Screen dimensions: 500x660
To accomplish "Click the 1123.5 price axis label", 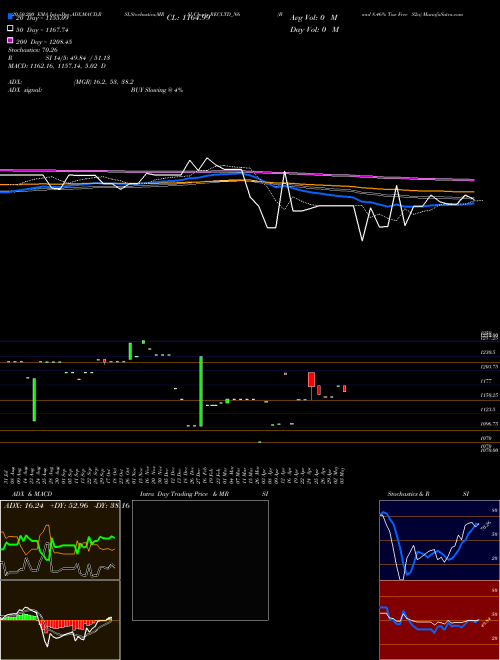I will (488, 409).
